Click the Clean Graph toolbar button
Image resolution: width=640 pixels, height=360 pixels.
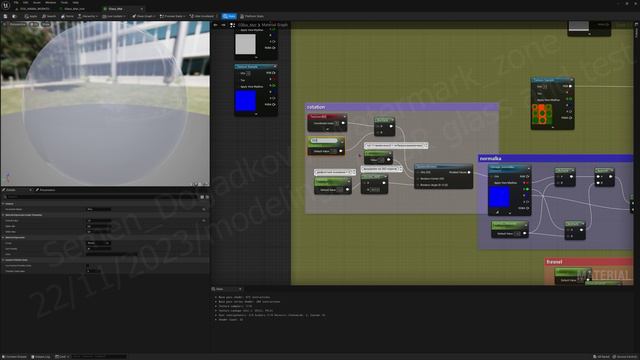click(143, 16)
